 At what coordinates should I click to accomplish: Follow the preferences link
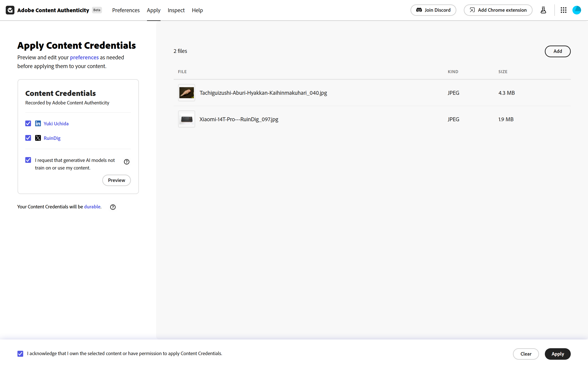(84, 57)
